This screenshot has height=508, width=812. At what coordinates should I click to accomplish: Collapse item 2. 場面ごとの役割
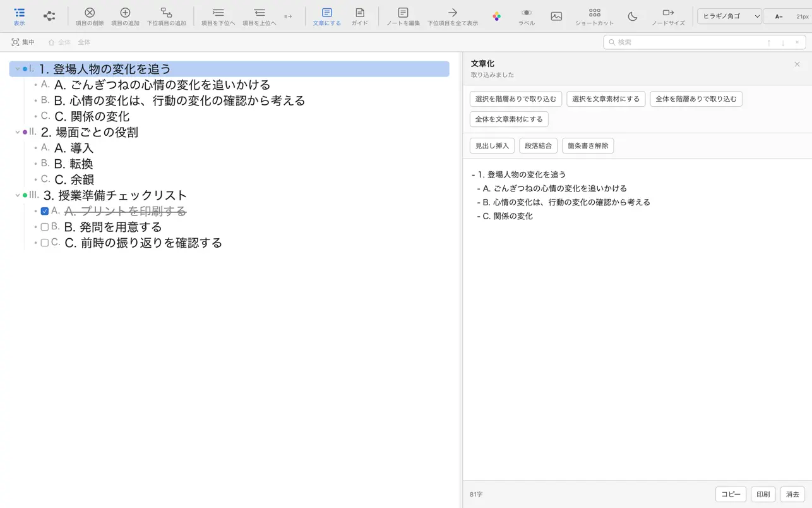coord(17,132)
